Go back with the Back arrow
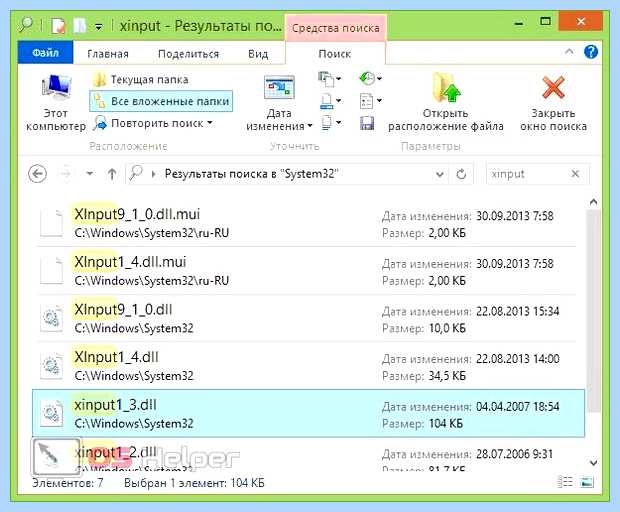 (x=38, y=174)
